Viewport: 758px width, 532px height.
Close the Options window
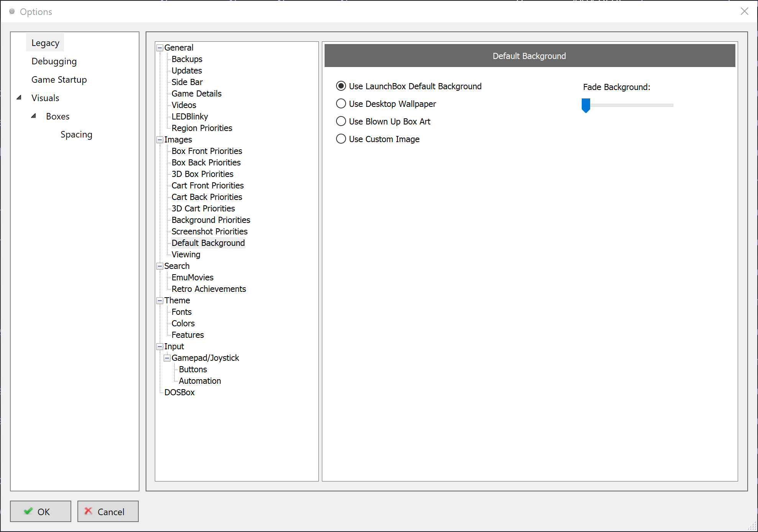[745, 11]
